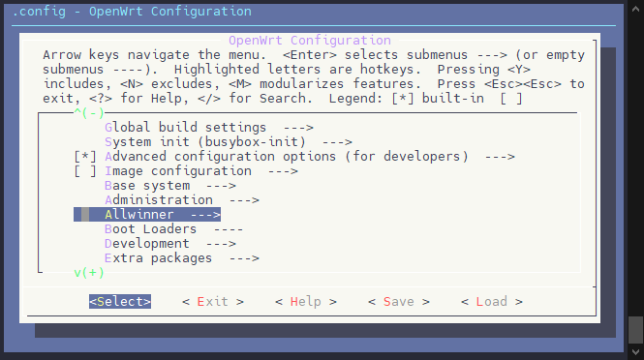644x360 pixels.
Task: Open the Development submenu
Action: tap(170, 244)
